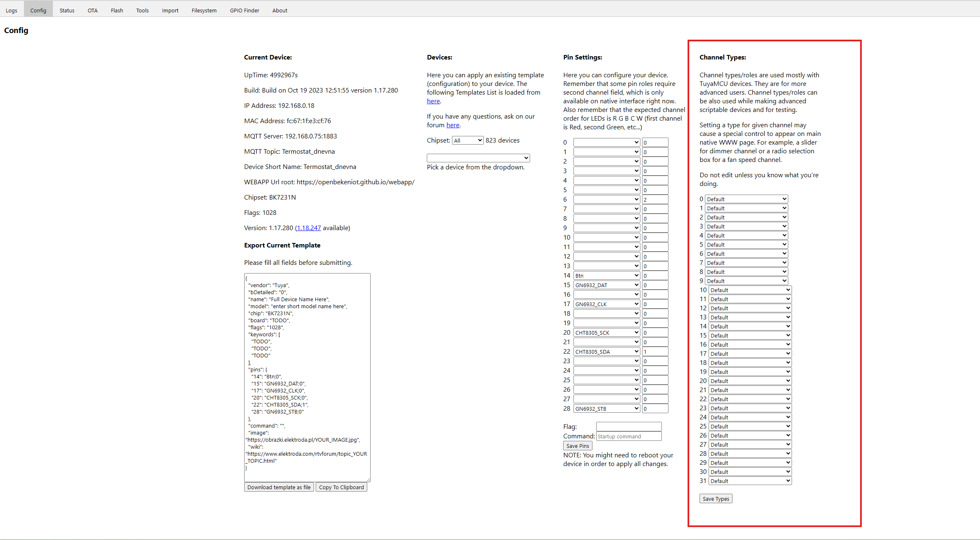Change pin 14 Btn role dropdown
This screenshot has height=540, width=980.
pos(607,276)
